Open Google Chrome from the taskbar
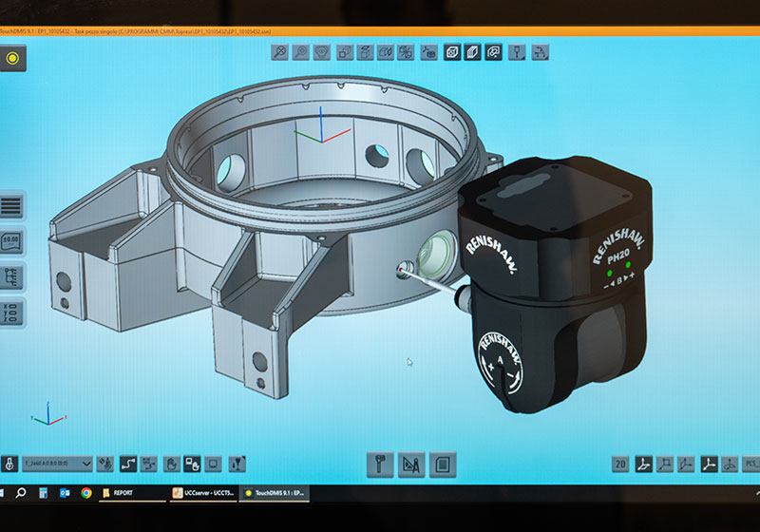 86,493
